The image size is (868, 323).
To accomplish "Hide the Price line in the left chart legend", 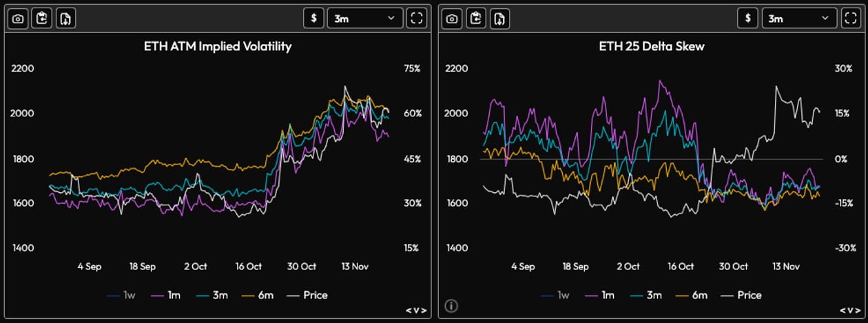I will click(307, 295).
